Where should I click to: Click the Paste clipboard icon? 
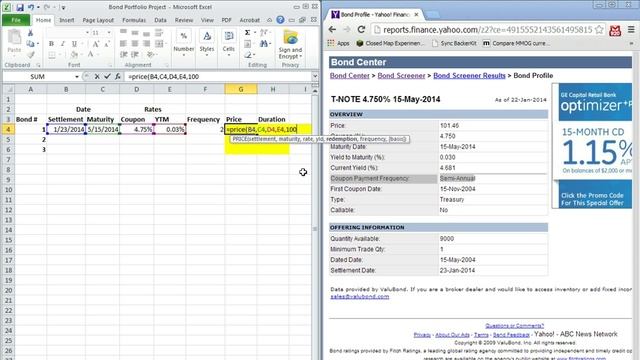pyautogui.click(x=14, y=38)
